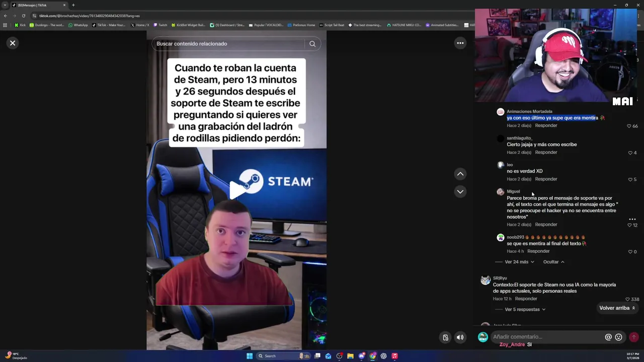
Task: Reload the page in Chrome
Action: coord(23,16)
